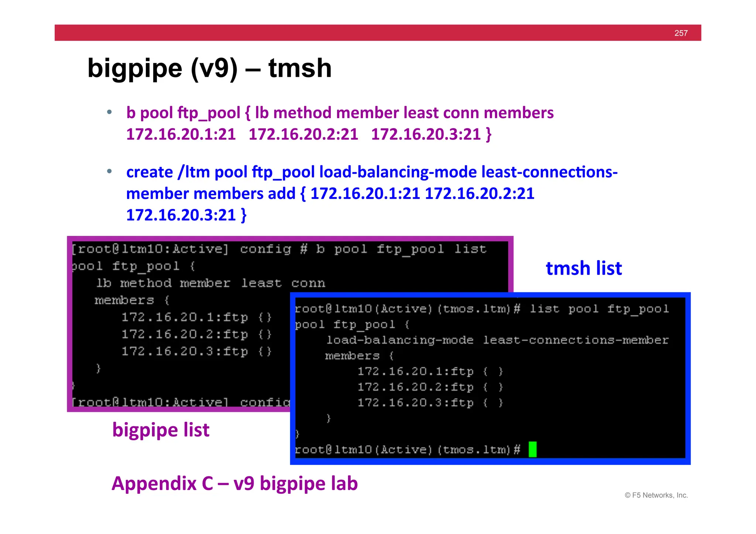This screenshot has height=534, width=756.
Task: Click the 'tmsh list' label
Action: click(x=584, y=268)
